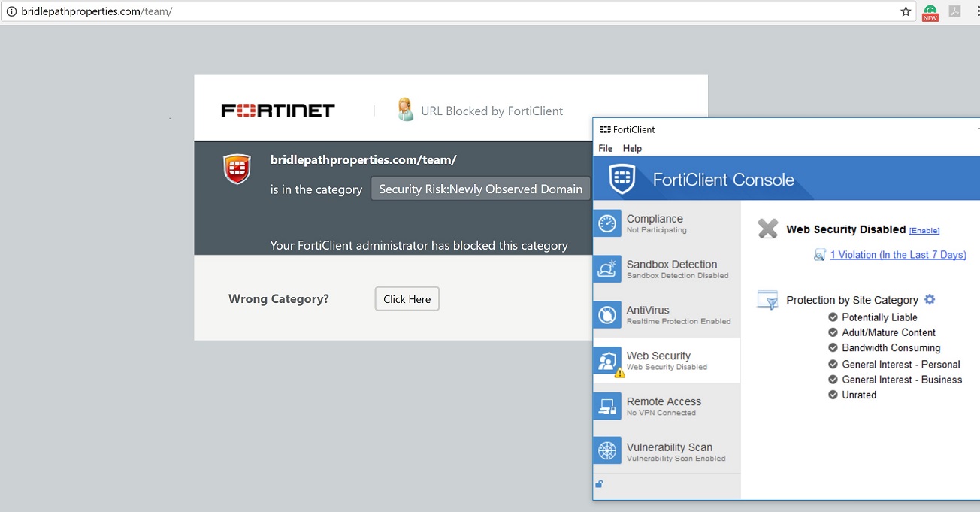Open the Vulnerability Scan icon

[x=607, y=451]
